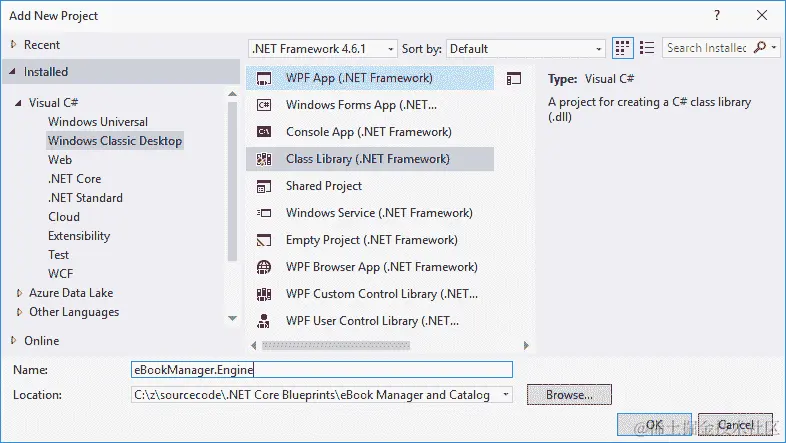Select Class Library (.NET Framework) template
Viewport: 786px width, 443px height.
[x=370, y=159]
